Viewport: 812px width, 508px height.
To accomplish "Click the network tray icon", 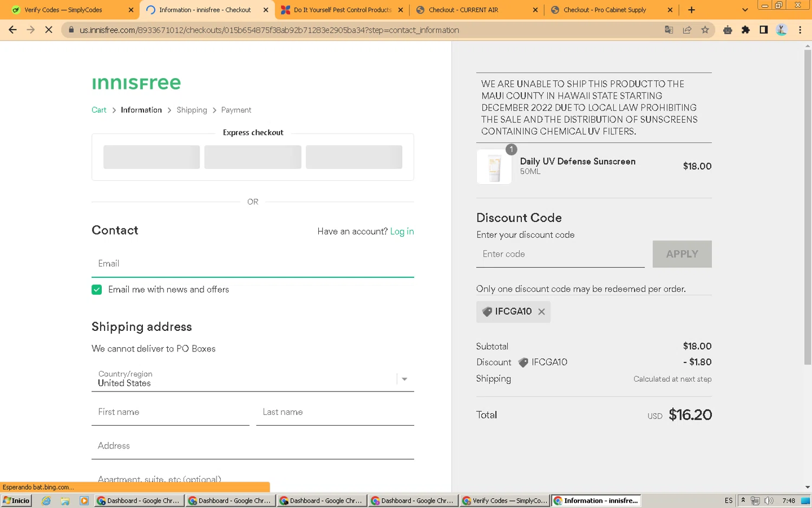I will coord(755,501).
